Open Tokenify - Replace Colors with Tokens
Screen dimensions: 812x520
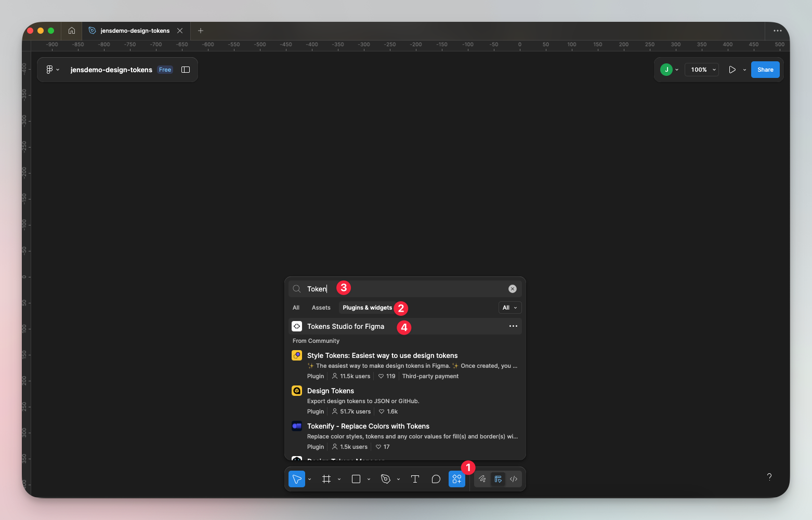coord(405,436)
